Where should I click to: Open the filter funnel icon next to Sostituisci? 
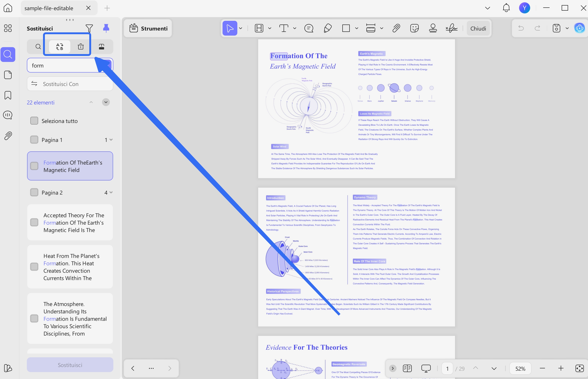89,28
